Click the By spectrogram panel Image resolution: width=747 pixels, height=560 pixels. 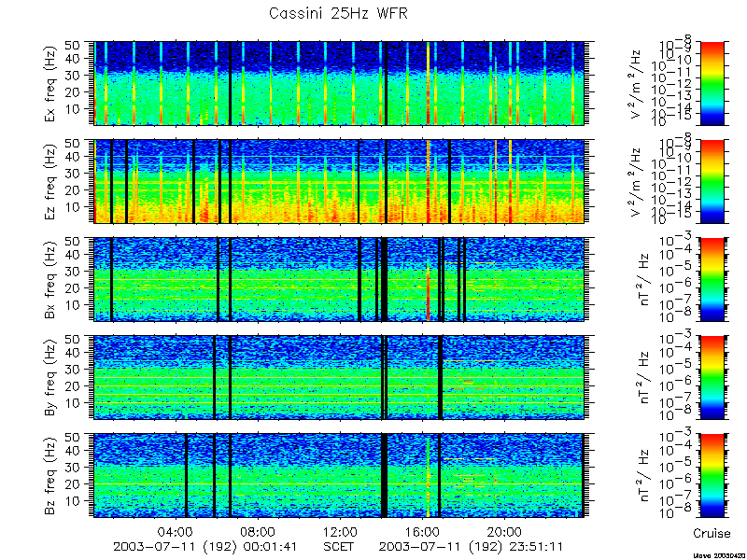coord(339,378)
